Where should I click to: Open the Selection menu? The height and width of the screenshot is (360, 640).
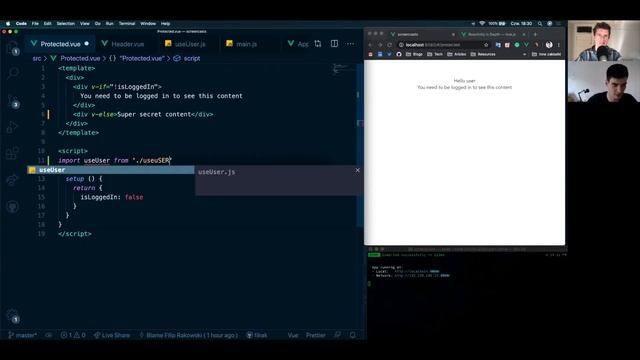(x=66, y=24)
